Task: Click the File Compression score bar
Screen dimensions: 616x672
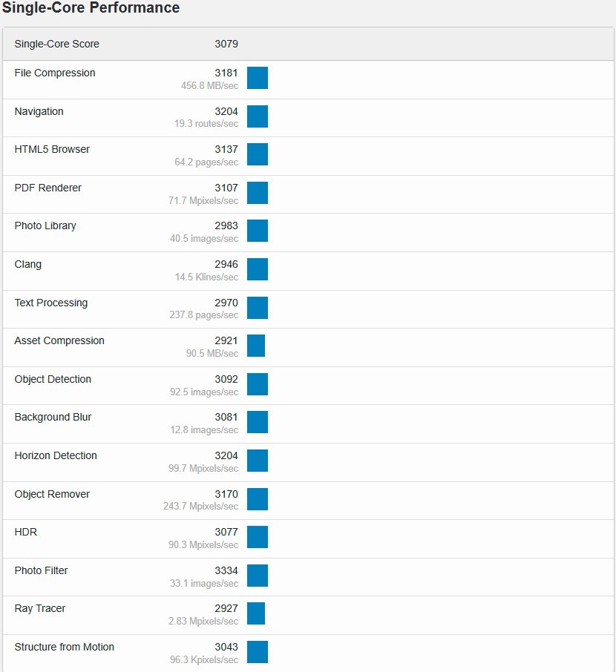Action: click(258, 78)
